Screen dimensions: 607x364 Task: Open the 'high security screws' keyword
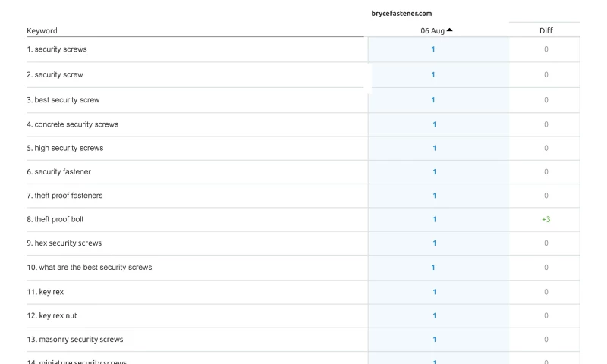(x=68, y=148)
